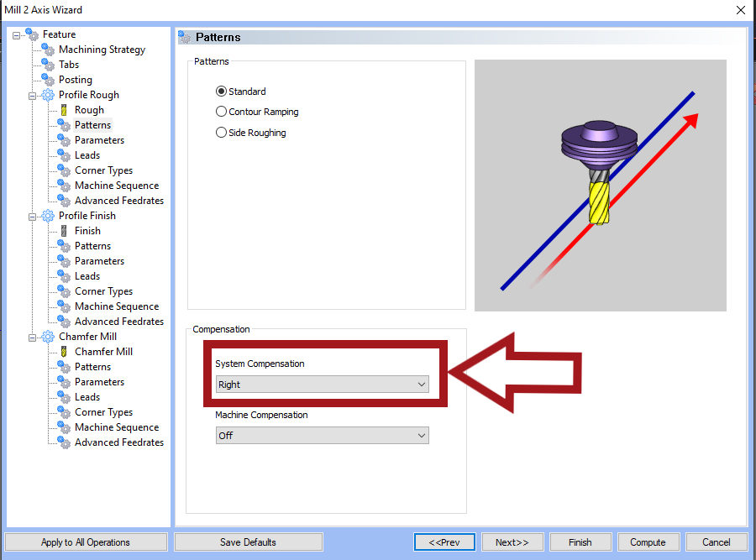Click the gear icon beside Tabs
756x560 pixels.
(48, 65)
